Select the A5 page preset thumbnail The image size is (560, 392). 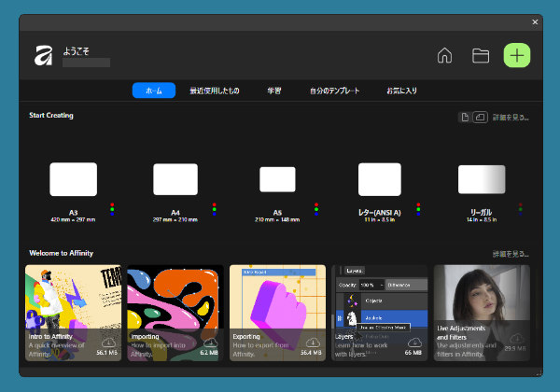tap(277, 179)
